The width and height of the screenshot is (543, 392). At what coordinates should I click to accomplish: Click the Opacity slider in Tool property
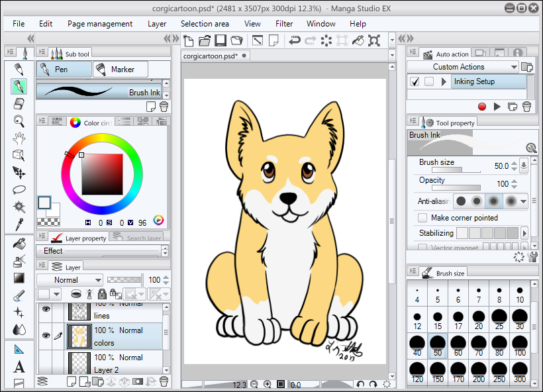(x=456, y=187)
